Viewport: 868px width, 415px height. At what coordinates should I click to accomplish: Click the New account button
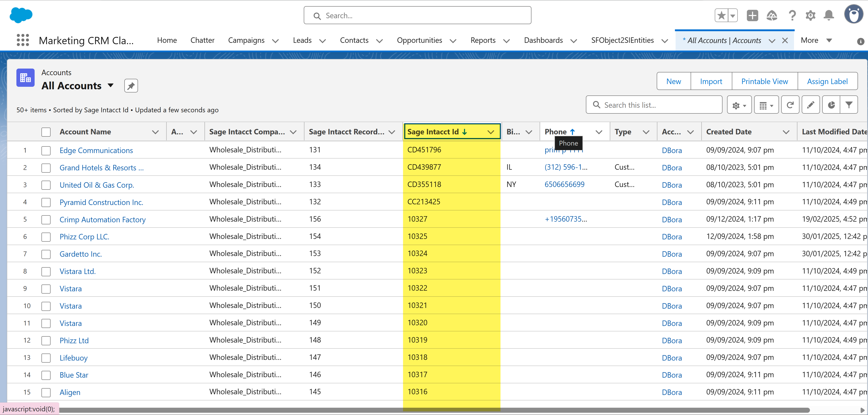(x=674, y=81)
